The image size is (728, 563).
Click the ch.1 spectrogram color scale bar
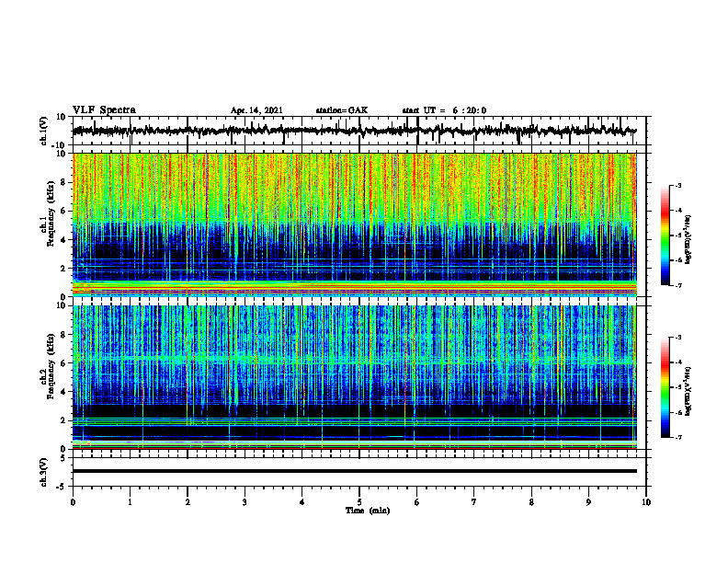point(665,236)
